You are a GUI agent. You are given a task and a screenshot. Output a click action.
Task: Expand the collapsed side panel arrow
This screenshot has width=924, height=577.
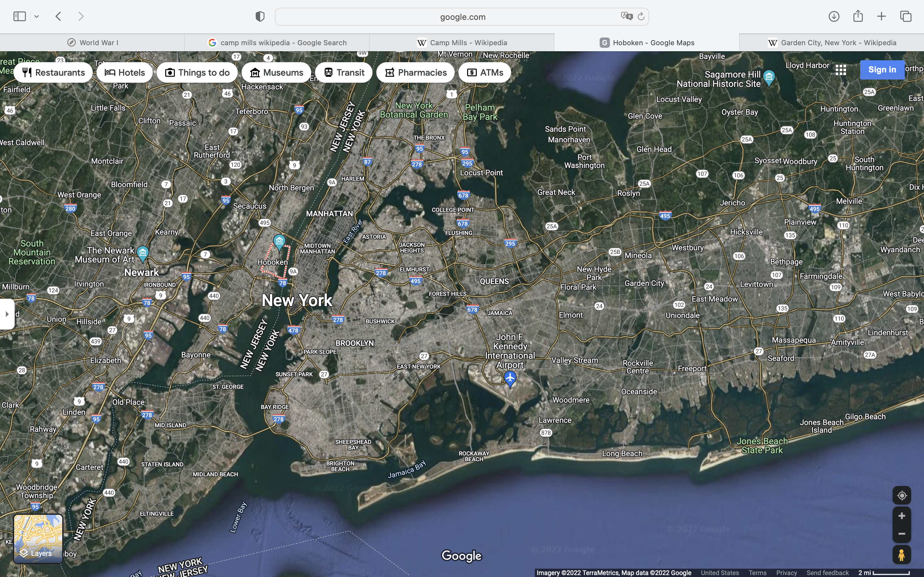7,314
